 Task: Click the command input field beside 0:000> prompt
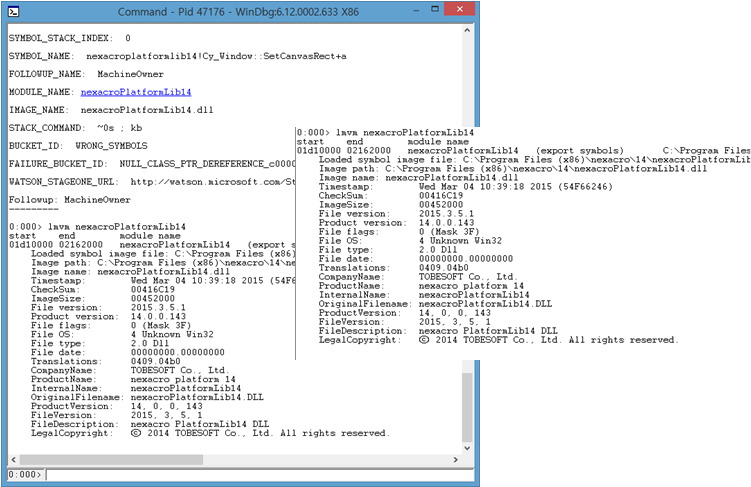tap(259, 475)
